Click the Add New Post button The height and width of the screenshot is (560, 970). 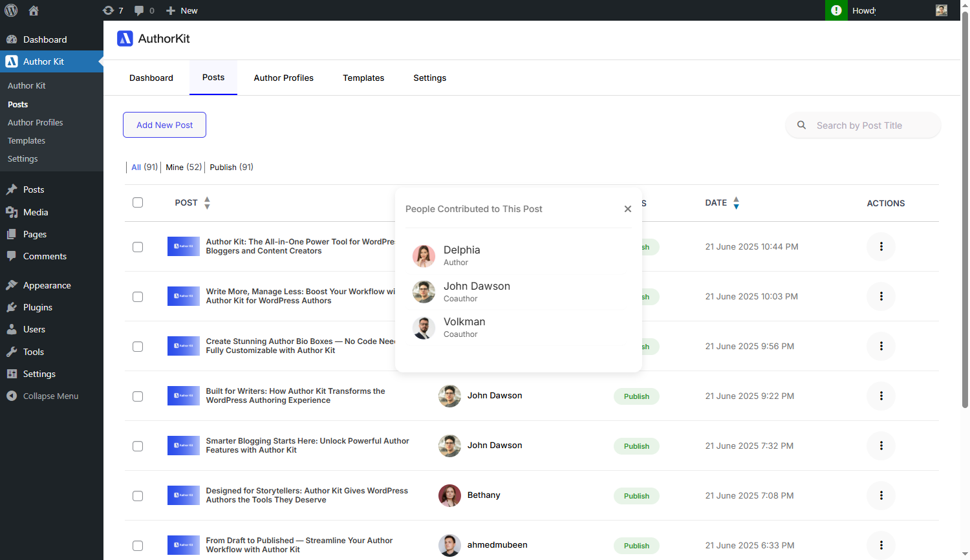click(x=164, y=125)
